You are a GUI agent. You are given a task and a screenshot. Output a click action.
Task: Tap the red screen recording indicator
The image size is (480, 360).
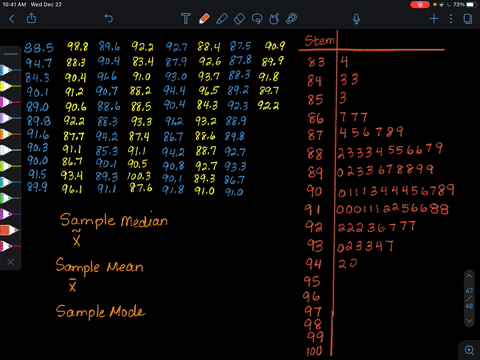click(420, 5)
